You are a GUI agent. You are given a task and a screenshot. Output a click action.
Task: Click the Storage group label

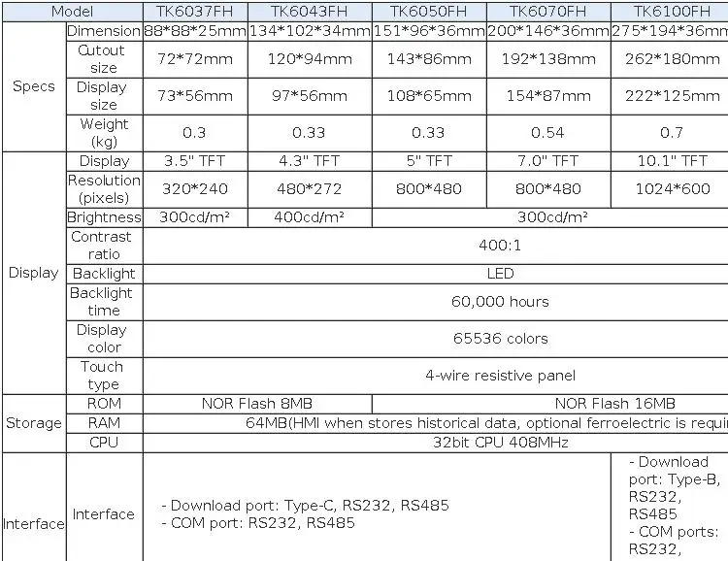tap(34, 423)
